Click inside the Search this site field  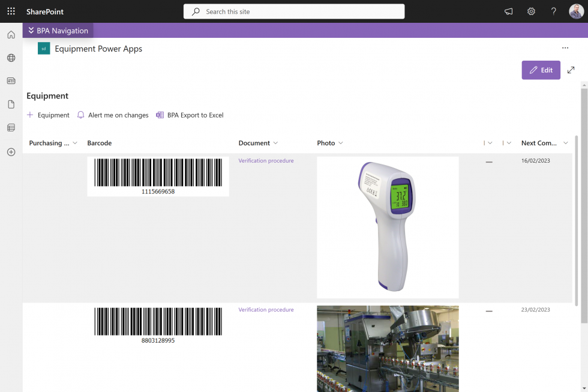(293, 11)
